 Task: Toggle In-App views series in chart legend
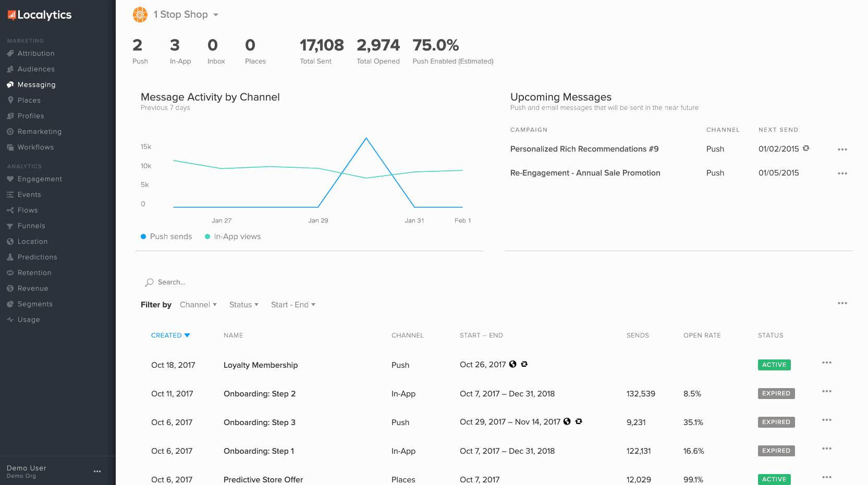(x=233, y=237)
